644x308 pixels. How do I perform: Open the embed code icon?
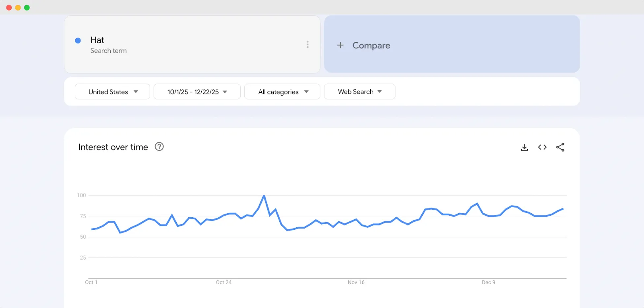point(542,147)
